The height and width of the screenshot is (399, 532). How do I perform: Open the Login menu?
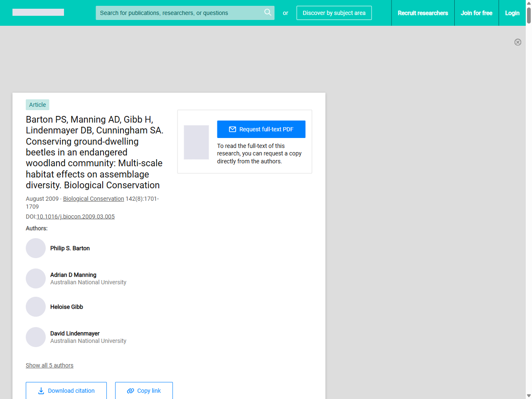pos(512,13)
